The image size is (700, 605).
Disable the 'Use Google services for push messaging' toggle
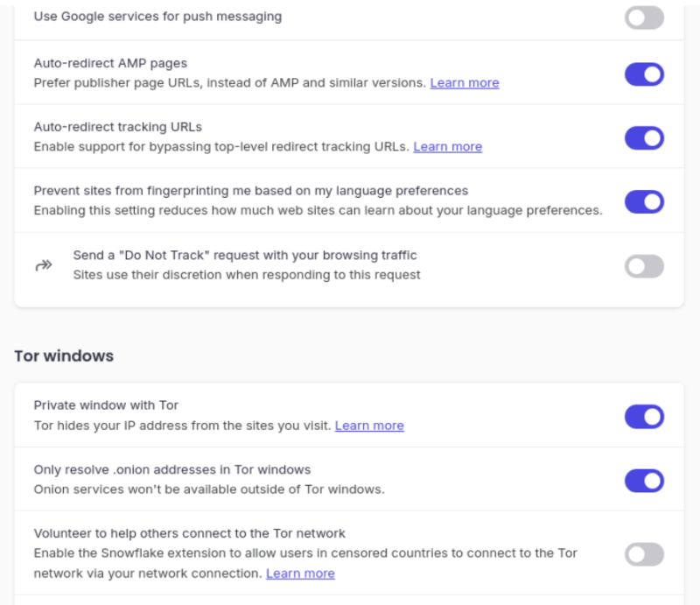coord(644,18)
